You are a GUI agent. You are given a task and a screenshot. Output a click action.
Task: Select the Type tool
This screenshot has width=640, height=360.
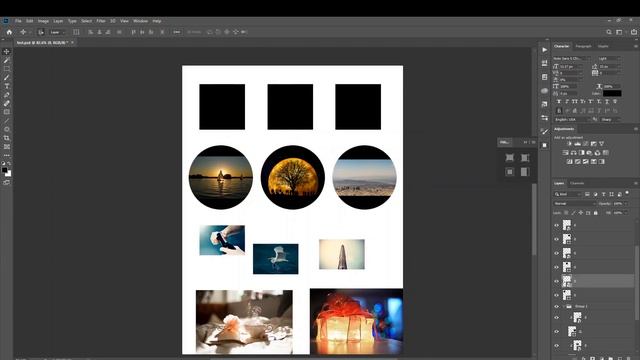(x=7, y=86)
